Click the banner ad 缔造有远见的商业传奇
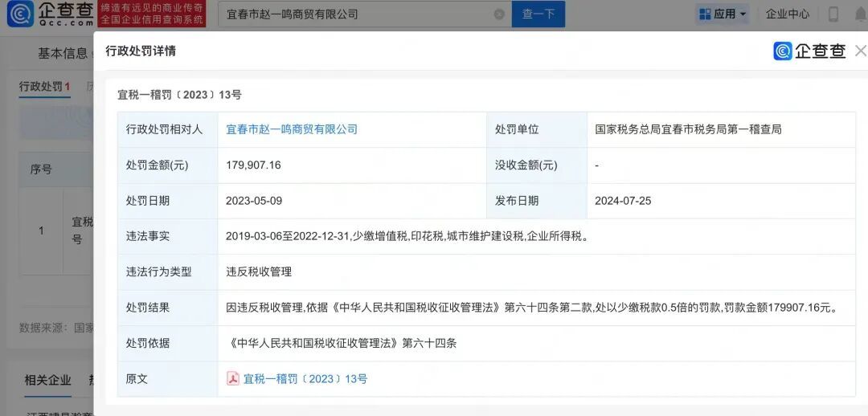The height and width of the screenshot is (416, 868). tap(152, 14)
